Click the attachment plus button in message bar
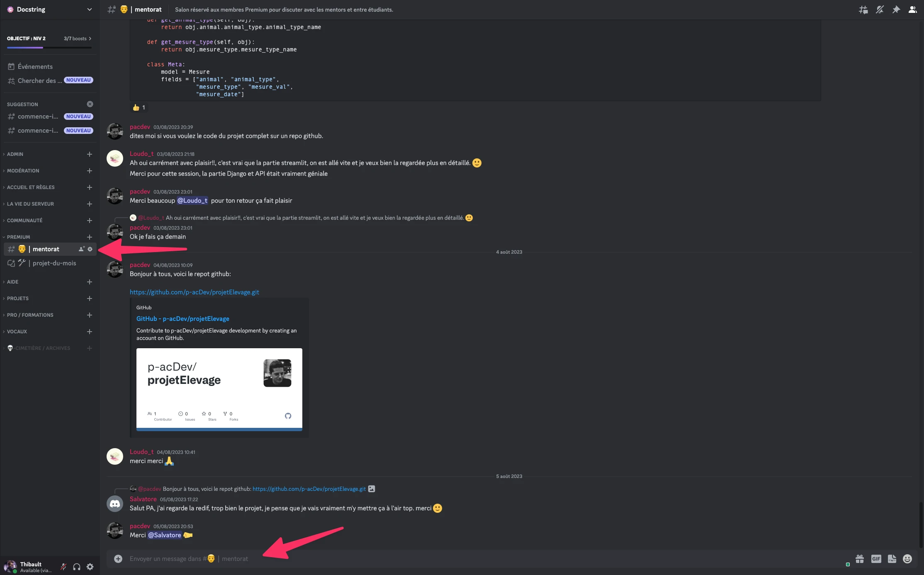Viewport: 924px width, 575px height. (x=118, y=559)
